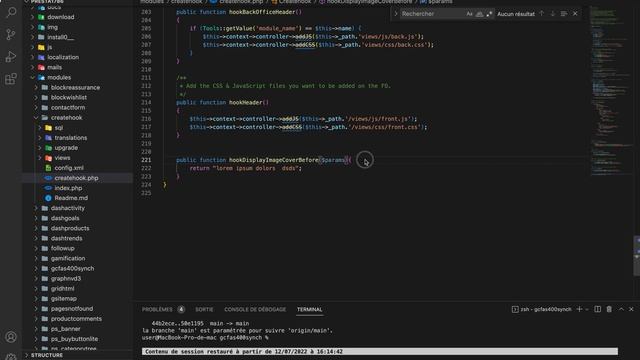Maximize the panel with the up chevron
Screen dimensions: 640x360
(x=621, y=309)
